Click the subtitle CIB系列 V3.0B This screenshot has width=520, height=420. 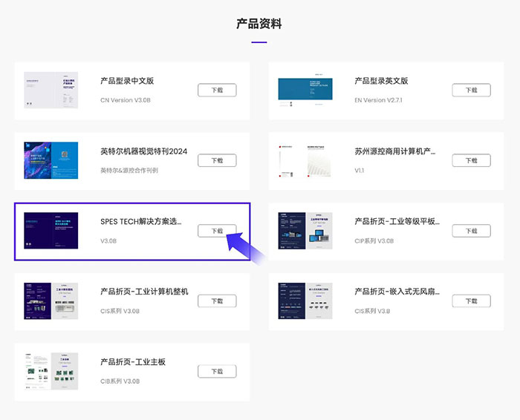tap(120, 381)
